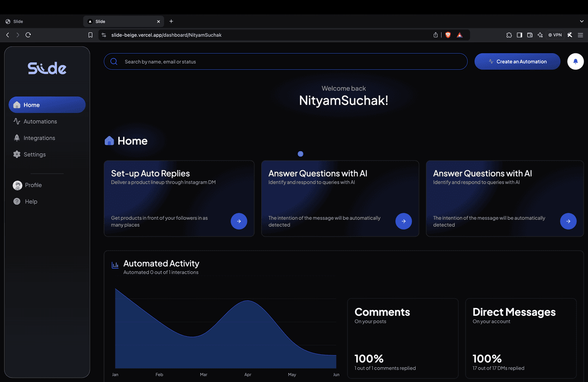Click the magnifier icon in the search bar
The width and height of the screenshot is (588, 382).
tap(114, 61)
